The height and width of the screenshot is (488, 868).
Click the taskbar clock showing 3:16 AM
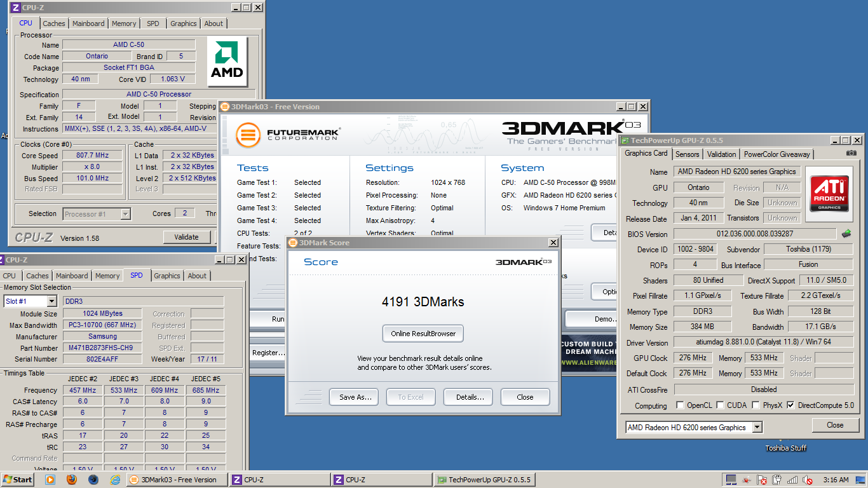836,480
